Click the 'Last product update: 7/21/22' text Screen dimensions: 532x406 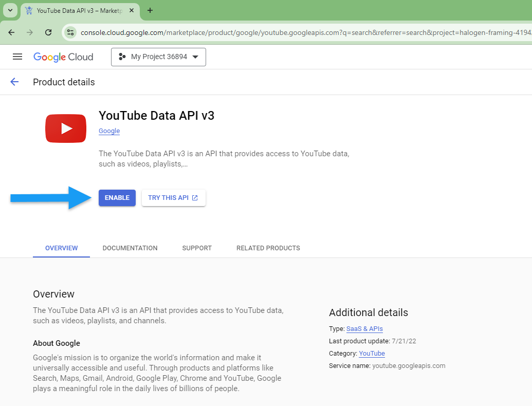click(372, 341)
